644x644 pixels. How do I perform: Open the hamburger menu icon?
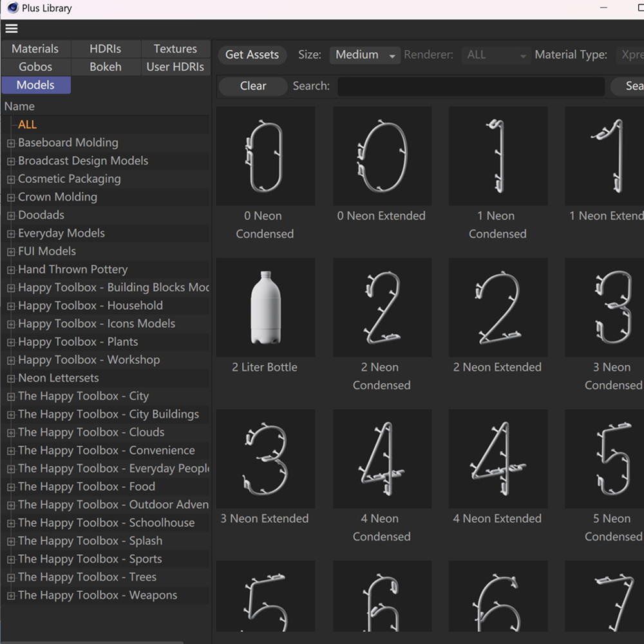(x=12, y=28)
